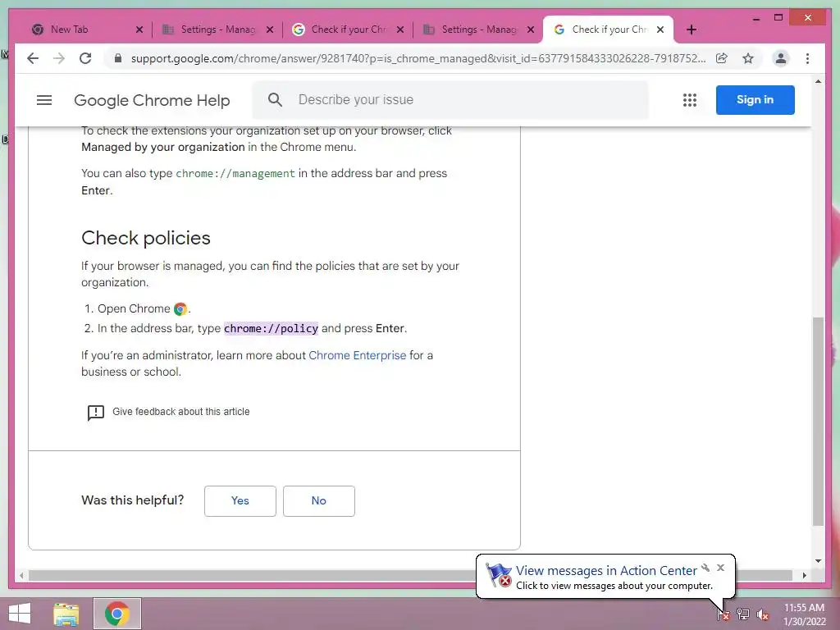Open Google apps grid

689,100
